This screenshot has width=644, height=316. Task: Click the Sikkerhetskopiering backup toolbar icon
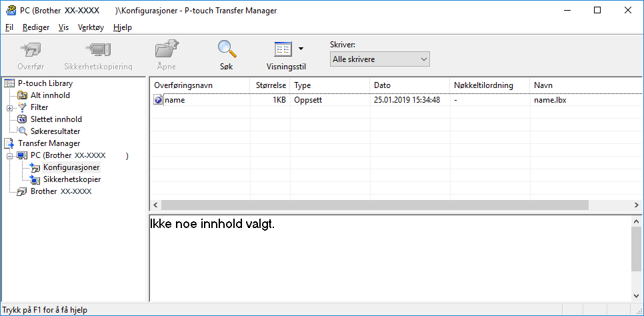click(x=98, y=50)
